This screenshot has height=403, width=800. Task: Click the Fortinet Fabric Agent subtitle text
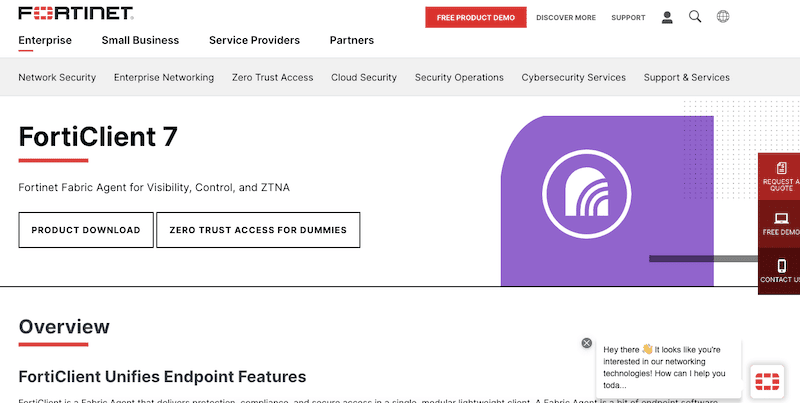[x=154, y=188]
